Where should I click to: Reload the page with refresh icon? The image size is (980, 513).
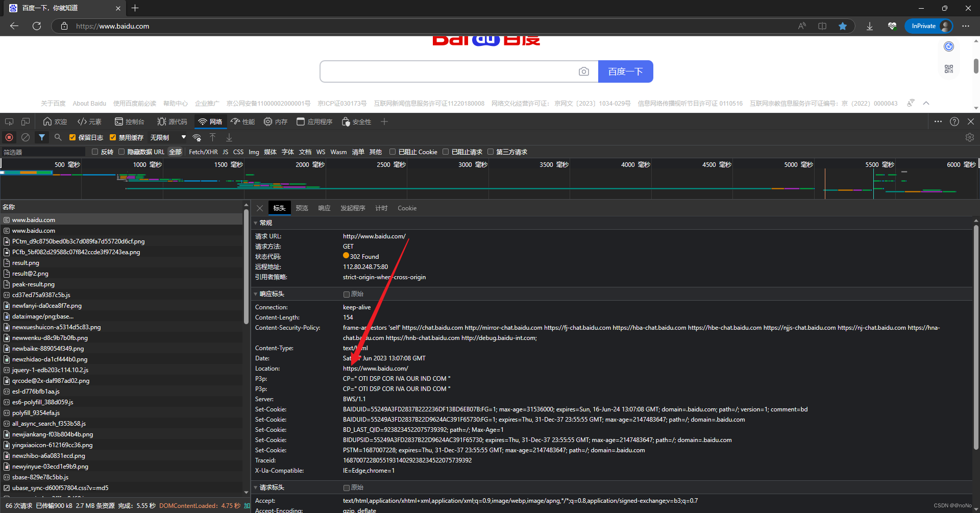(37, 26)
